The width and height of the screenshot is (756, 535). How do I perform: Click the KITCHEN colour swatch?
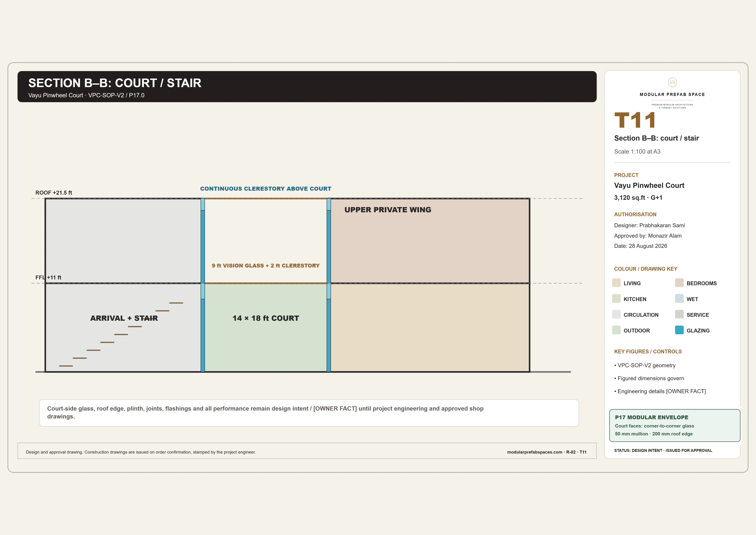click(x=616, y=298)
